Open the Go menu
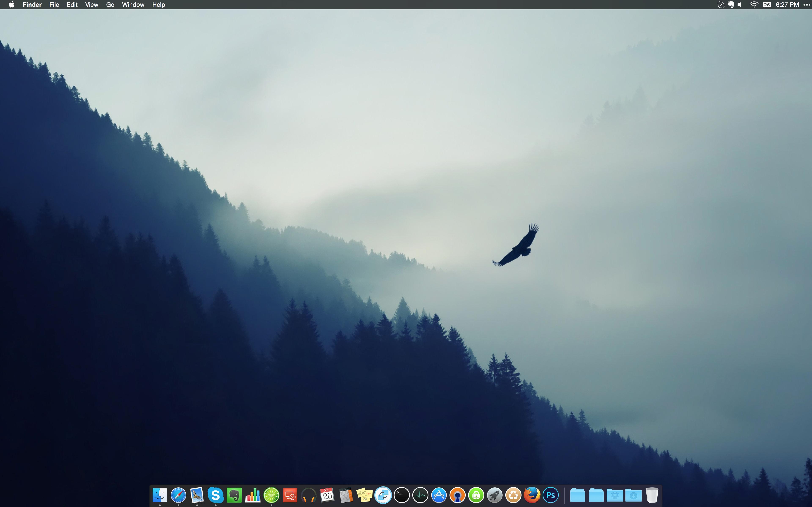This screenshot has width=812, height=507. [x=110, y=5]
